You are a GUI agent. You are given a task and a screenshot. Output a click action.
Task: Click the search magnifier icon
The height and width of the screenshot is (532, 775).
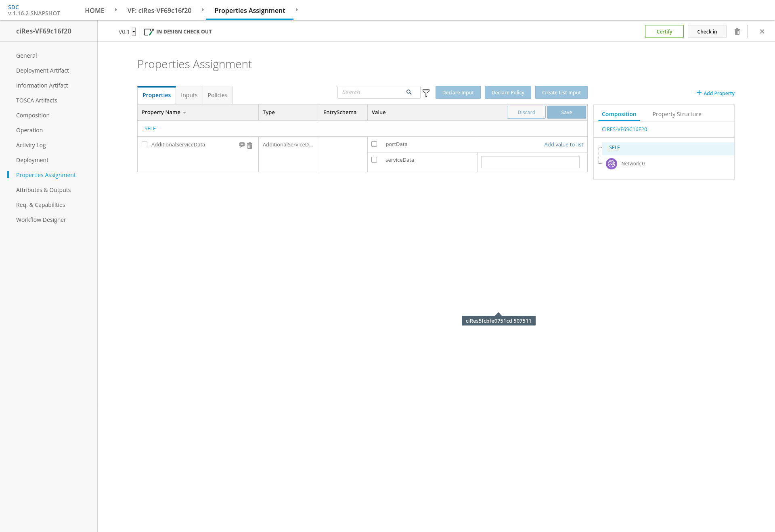coord(409,92)
